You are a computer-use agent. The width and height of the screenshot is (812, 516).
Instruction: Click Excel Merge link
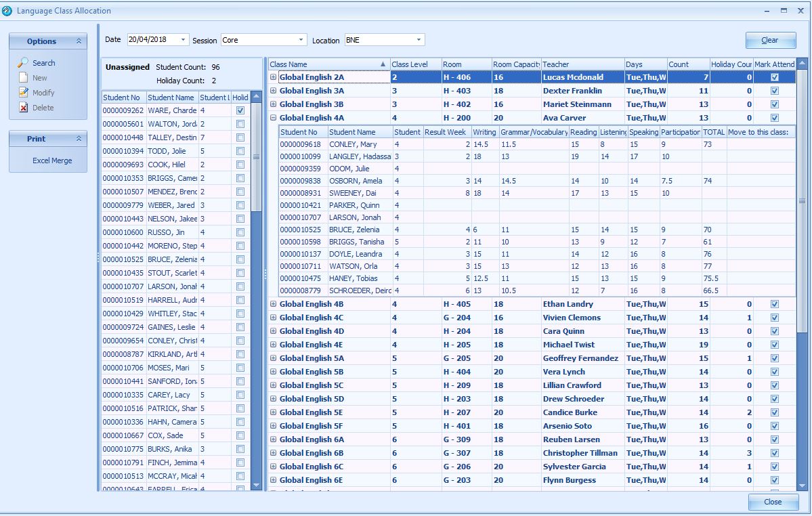point(52,160)
